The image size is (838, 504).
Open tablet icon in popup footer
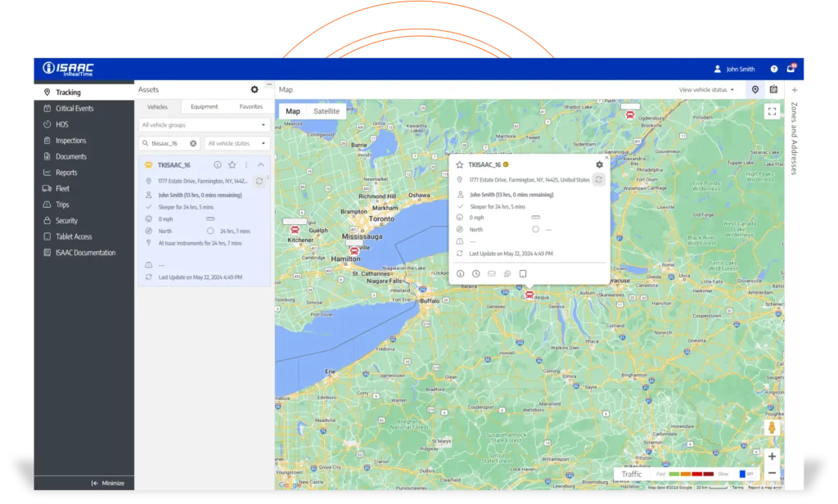pos(523,273)
